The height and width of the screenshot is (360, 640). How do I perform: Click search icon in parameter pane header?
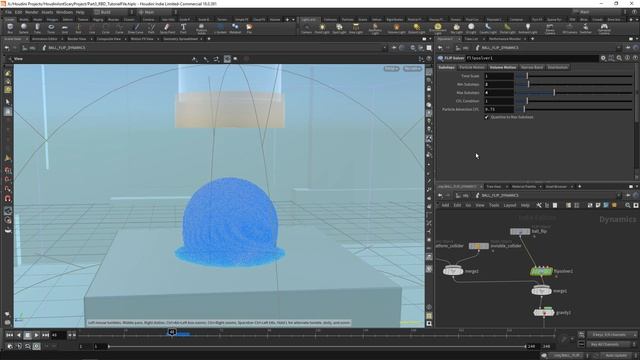619,58
